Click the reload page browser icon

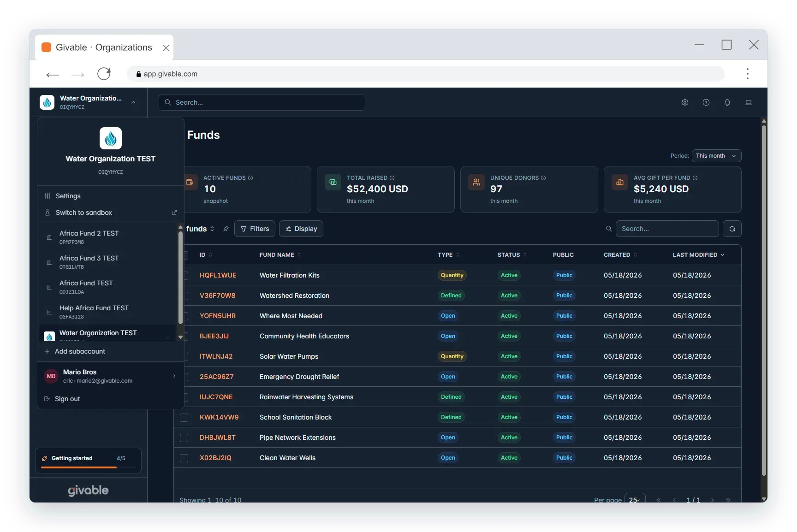(104, 74)
